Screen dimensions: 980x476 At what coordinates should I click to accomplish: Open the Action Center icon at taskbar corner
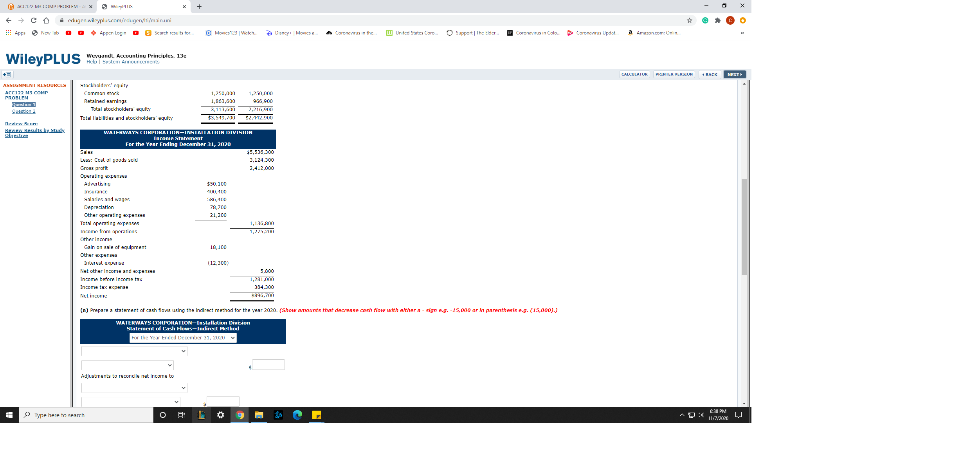pyautogui.click(x=739, y=415)
